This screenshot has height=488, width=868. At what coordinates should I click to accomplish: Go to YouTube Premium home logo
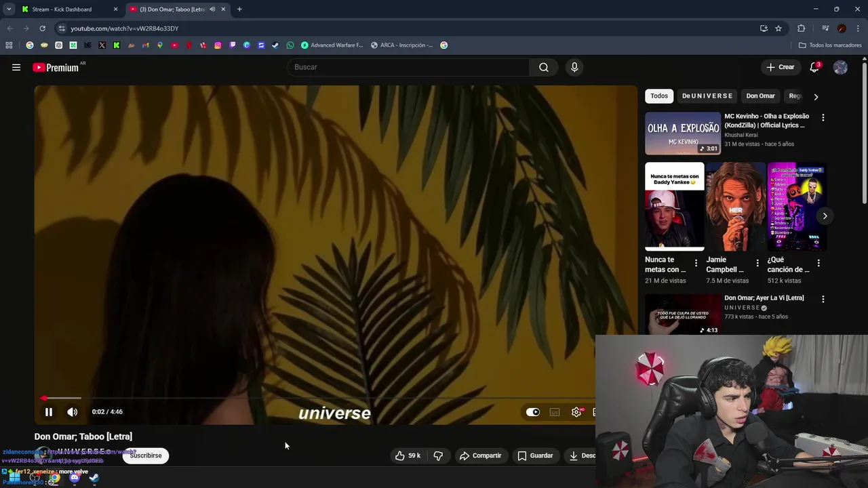pos(56,67)
